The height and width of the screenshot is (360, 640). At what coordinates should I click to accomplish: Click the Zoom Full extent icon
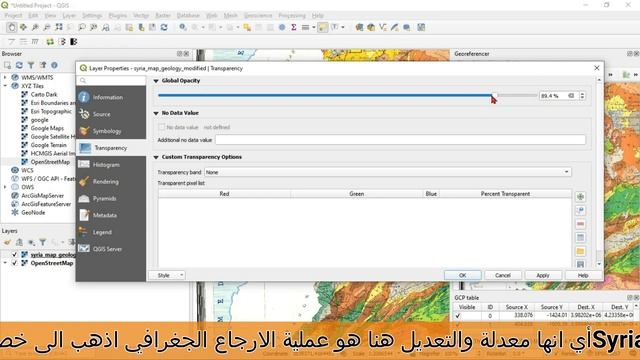tap(59, 27)
